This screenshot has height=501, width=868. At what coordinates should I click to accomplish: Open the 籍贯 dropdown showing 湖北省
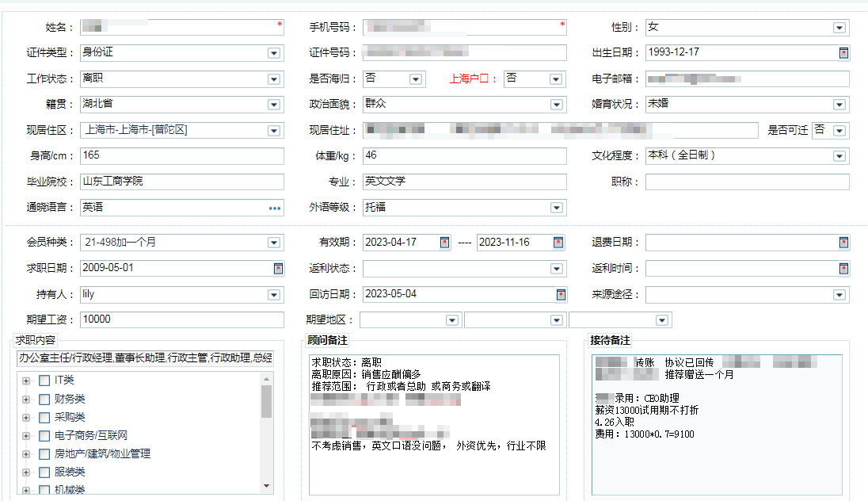[x=273, y=105]
